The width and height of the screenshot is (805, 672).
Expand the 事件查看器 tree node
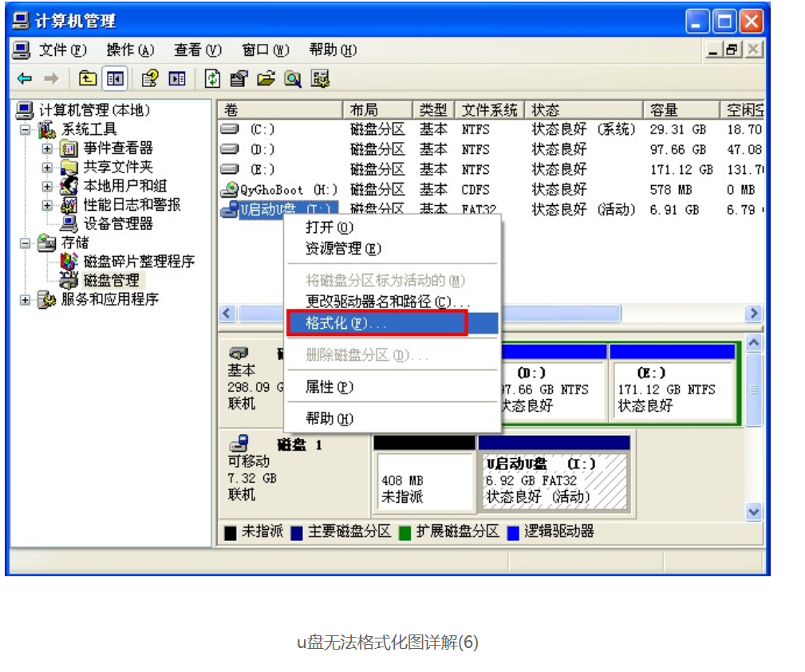point(48,148)
